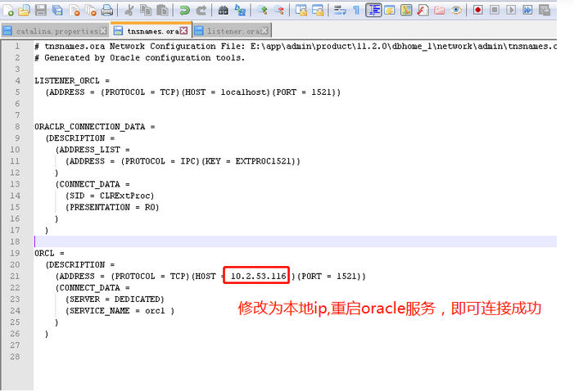The height and width of the screenshot is (392, 574).
Task: Close the listener.ora tab
Action: tap(264, 31)
